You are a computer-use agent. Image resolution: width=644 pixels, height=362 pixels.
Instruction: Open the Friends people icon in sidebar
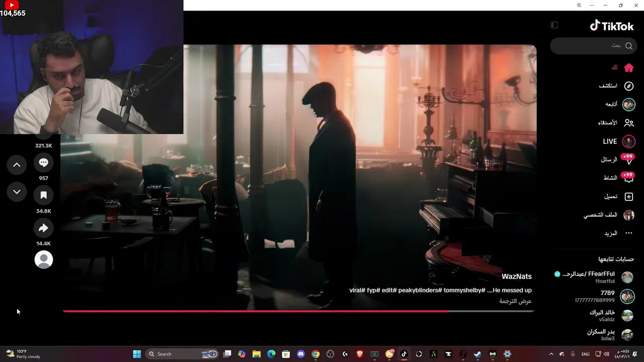pos(628,123)
